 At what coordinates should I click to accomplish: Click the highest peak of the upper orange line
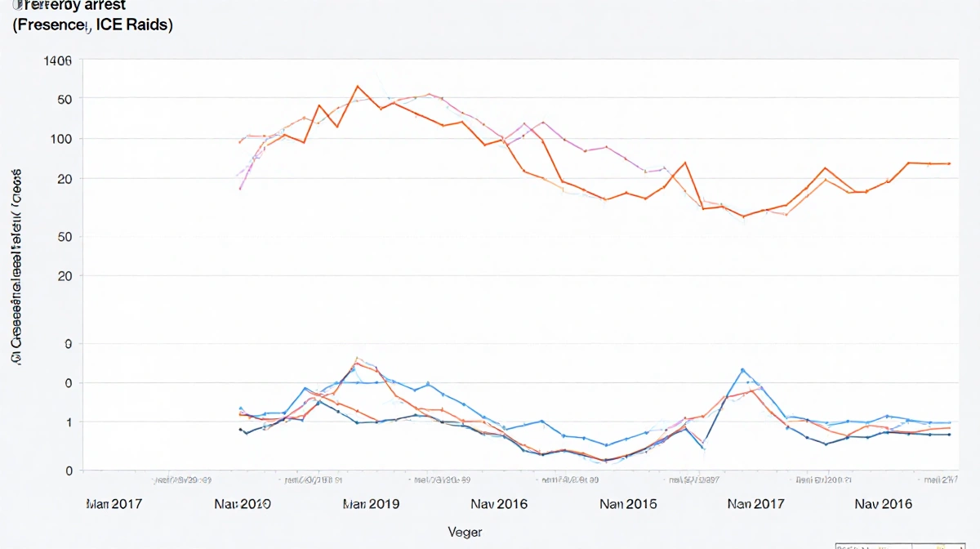tap(358, 86)
